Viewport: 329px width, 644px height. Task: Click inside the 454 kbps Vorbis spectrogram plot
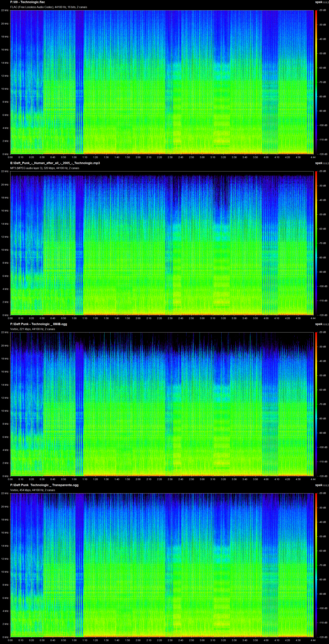[162, 565]
